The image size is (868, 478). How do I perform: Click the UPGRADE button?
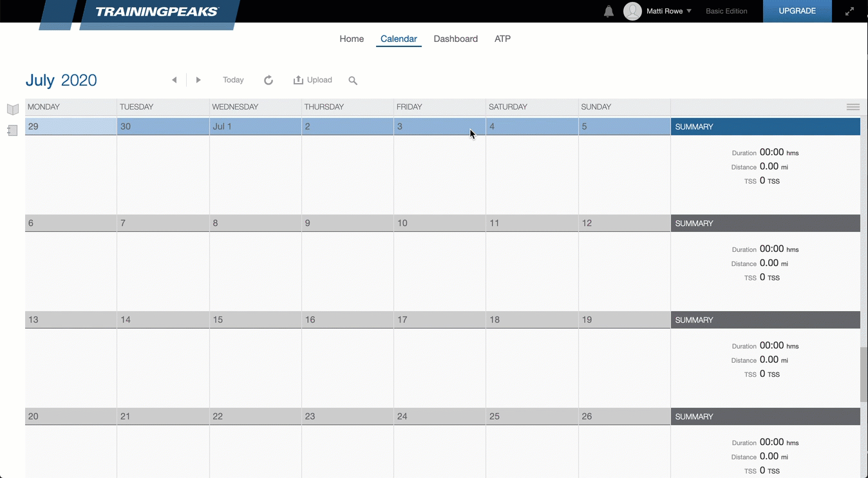[797, 11]
